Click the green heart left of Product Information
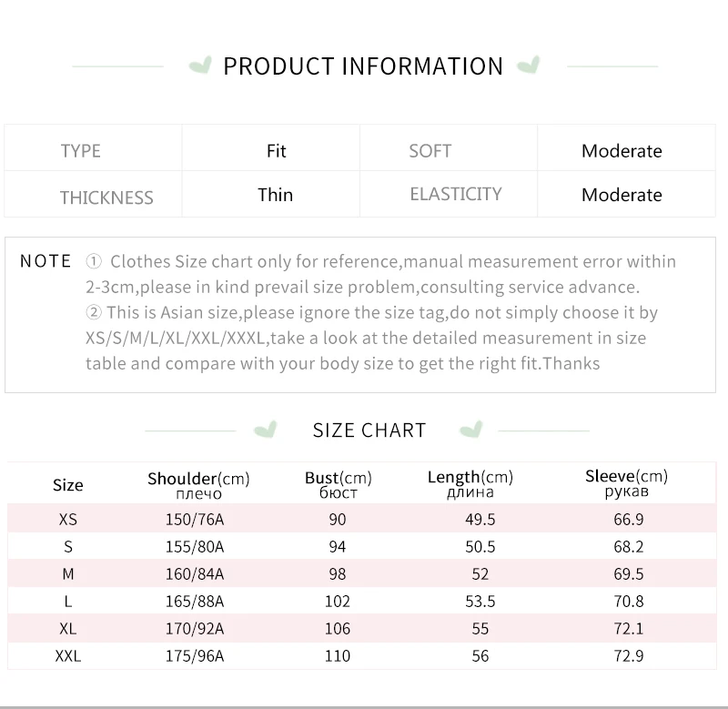This screenshot has height=709, width=728. coord(199,66)
